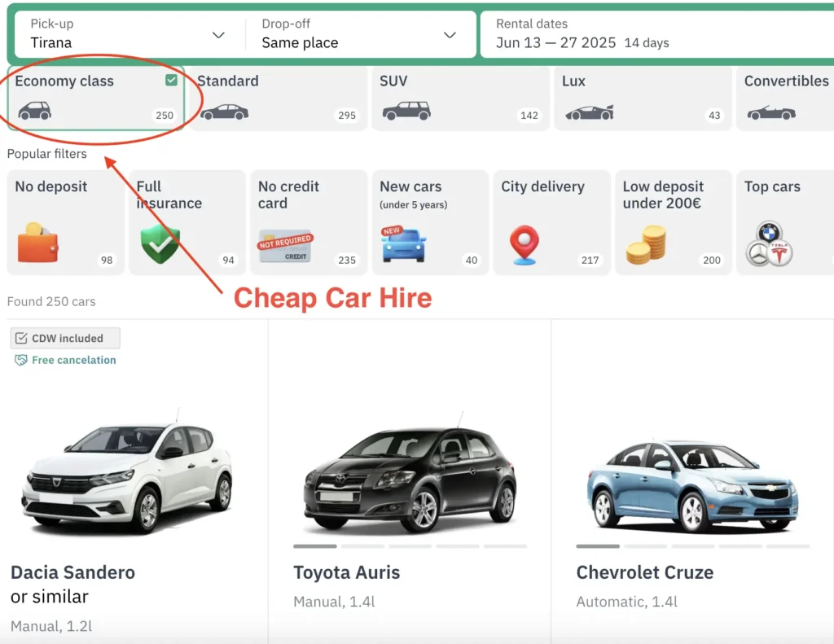Select the Lux class tab

643,99
